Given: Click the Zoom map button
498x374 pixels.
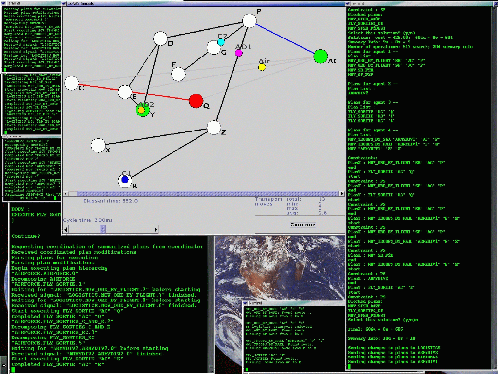Looking at the screenshot, I should pyautogui.click(x=303, y=225).
